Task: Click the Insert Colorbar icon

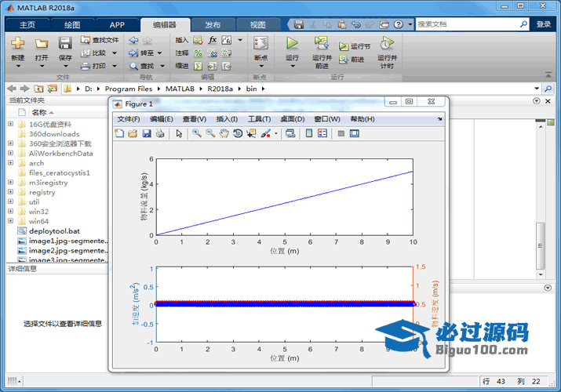Action: 309,133
